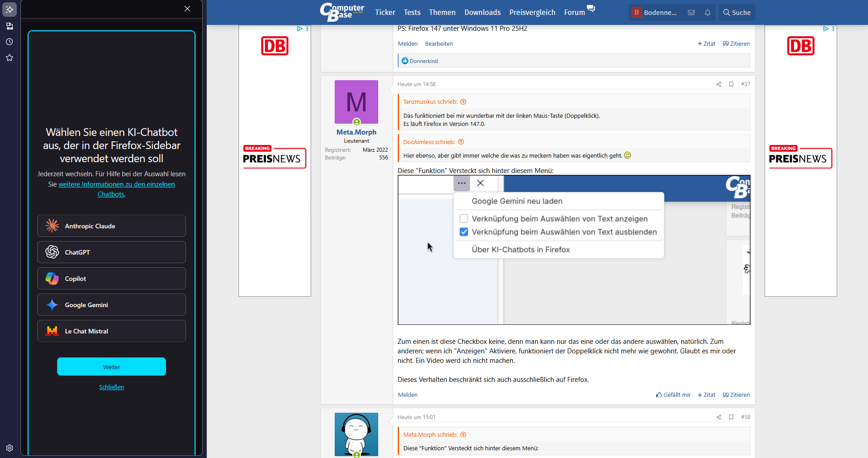
Task: Open permalink #38
Action: click(746, 417)
